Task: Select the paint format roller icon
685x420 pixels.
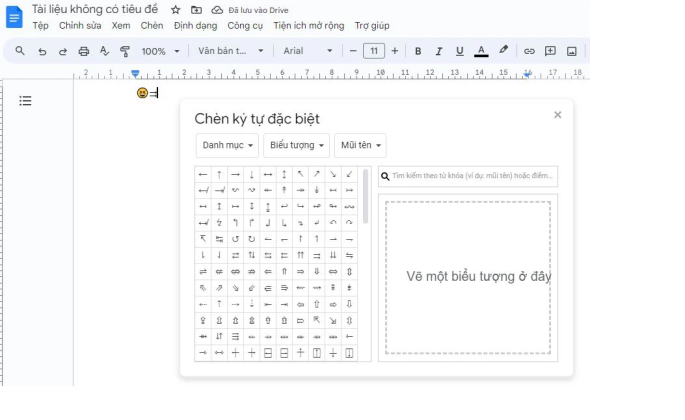Action: (x=125, y=51)
